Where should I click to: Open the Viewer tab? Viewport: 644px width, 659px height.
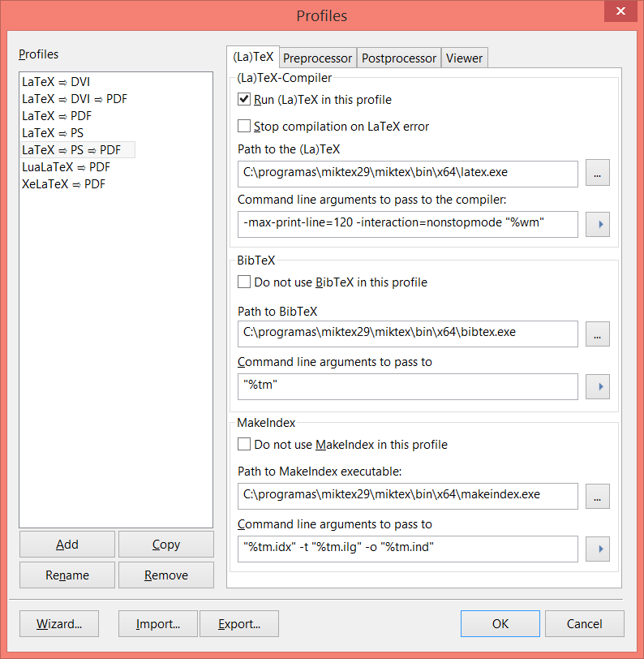[464, 58]
